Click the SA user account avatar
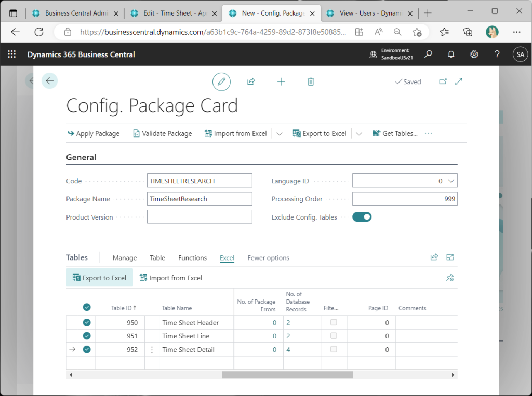Viewport: 532px width, 396px height. [520, 54]
